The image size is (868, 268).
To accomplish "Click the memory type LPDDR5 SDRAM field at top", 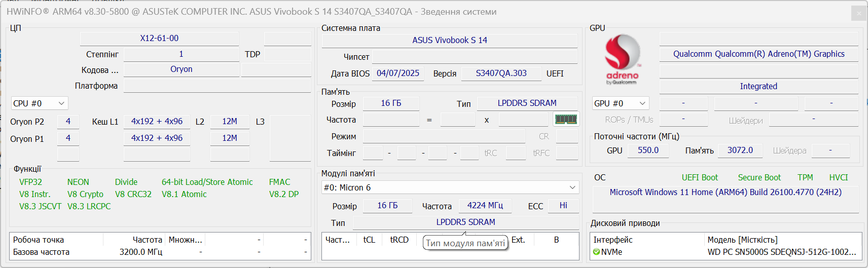I will [x=527, y=103].
